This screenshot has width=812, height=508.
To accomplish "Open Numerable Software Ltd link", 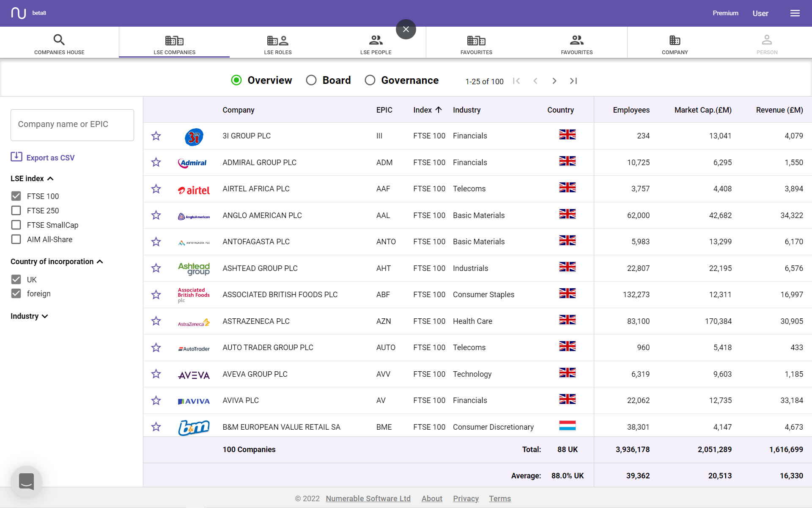I will coord(368,499).
